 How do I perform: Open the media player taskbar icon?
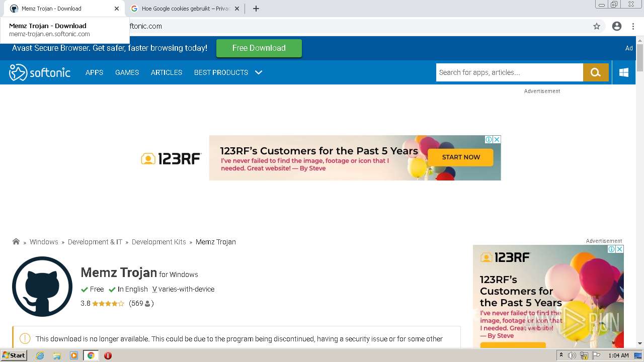(74, 355)
